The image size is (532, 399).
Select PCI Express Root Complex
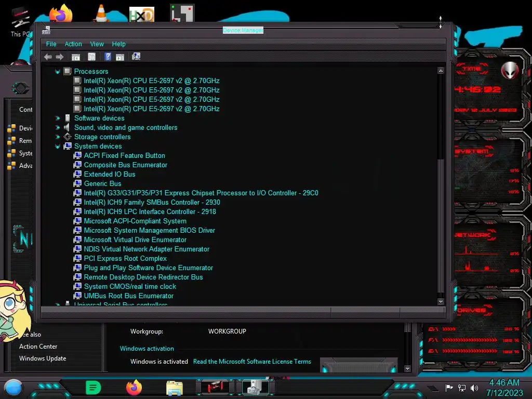click(125, 259)
